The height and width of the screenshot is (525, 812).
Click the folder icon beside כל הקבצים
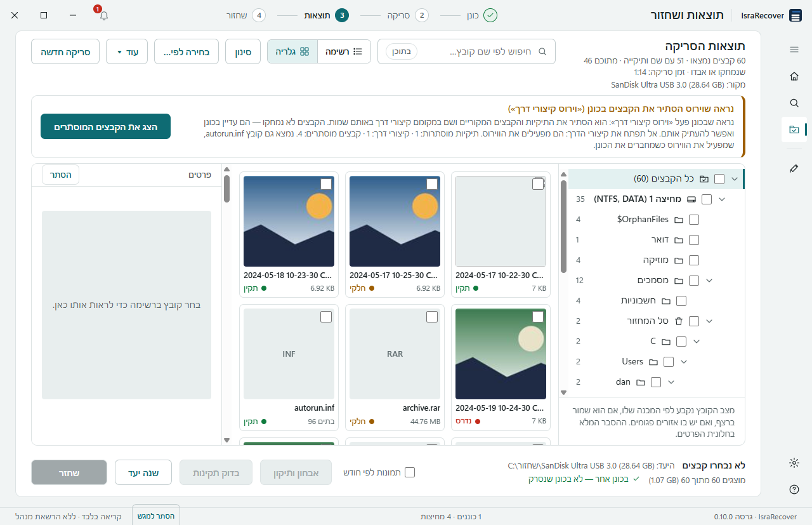point(704,179)
